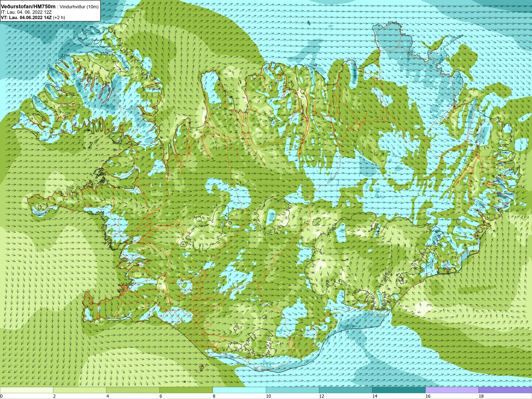
Task: Click the legend scale value '0'
Action: (x=1, y=396)
